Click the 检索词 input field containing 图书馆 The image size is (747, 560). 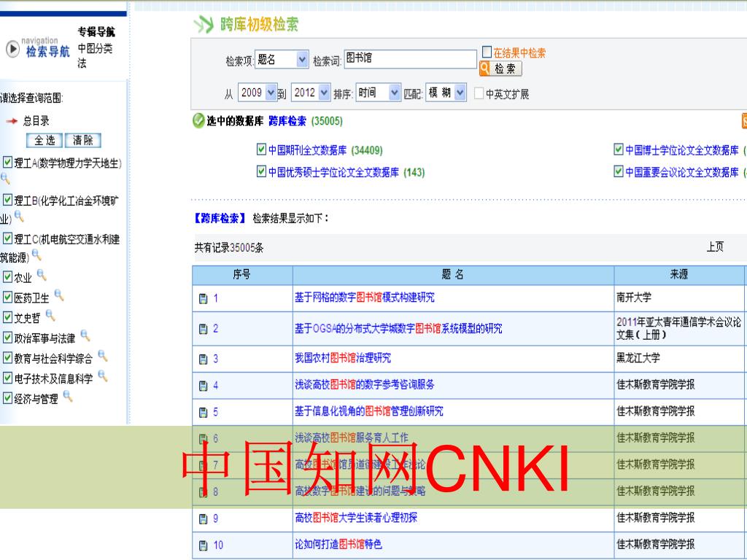click(x=410, y=59)
